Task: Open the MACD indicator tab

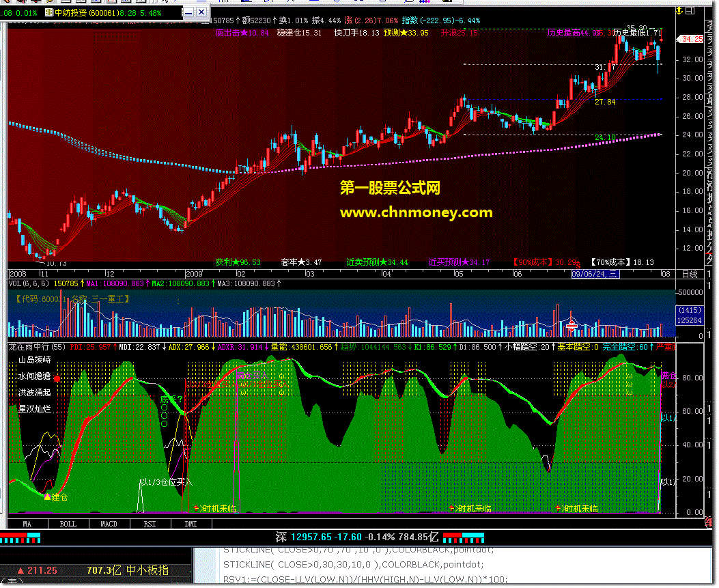Action: [x=109, y=524]
